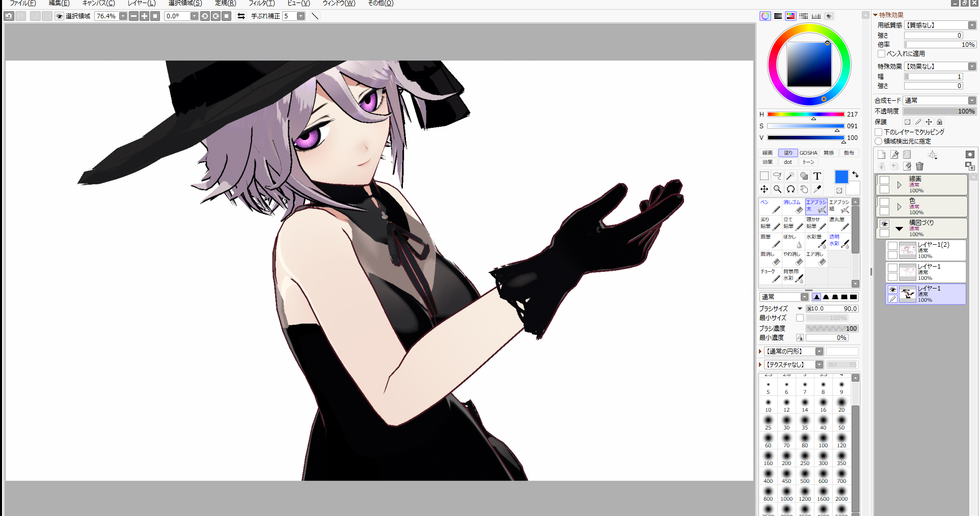Open the 特殊効果 effect dropdown
Screen dimensions: 980x516
(x=972, y=67)
